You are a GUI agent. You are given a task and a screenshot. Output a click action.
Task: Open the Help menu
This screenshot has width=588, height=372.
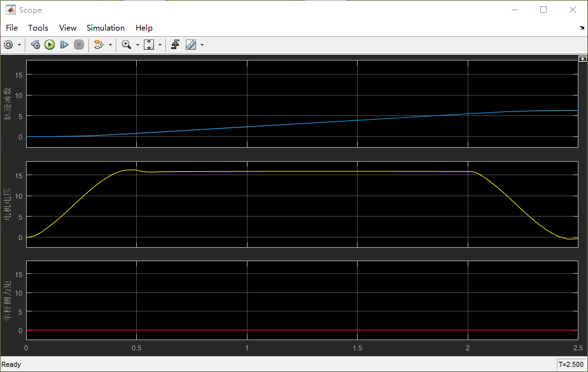tap(144, 28)
